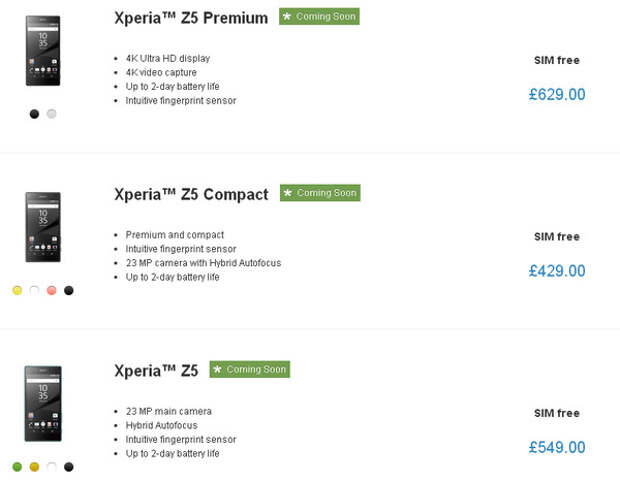Click the £629.00 SIM free price
The image size is (620, 481).
point(557,94)
